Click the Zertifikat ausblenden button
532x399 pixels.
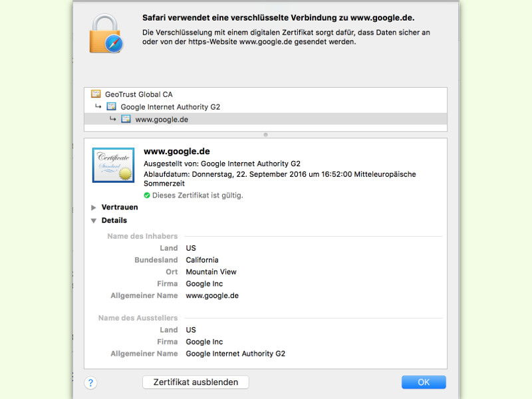click(196, 382)
